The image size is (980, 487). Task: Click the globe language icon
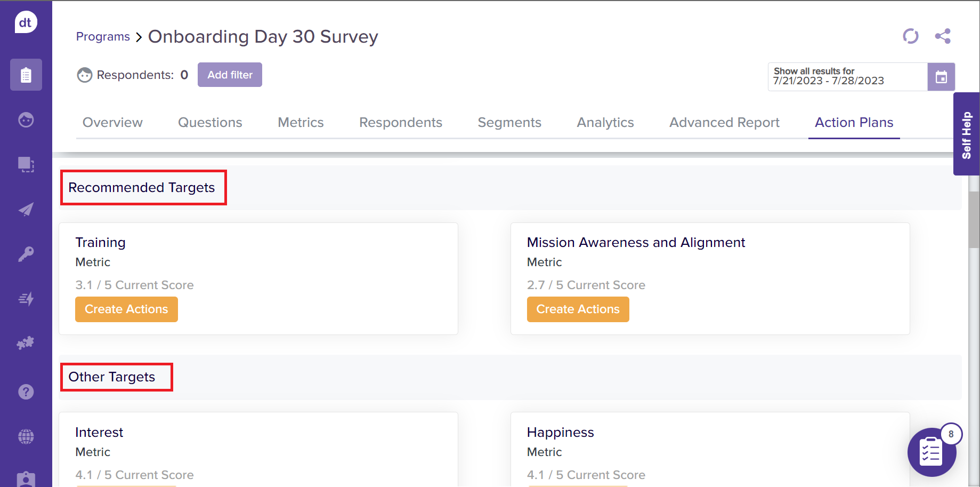[x=26, y=437]
